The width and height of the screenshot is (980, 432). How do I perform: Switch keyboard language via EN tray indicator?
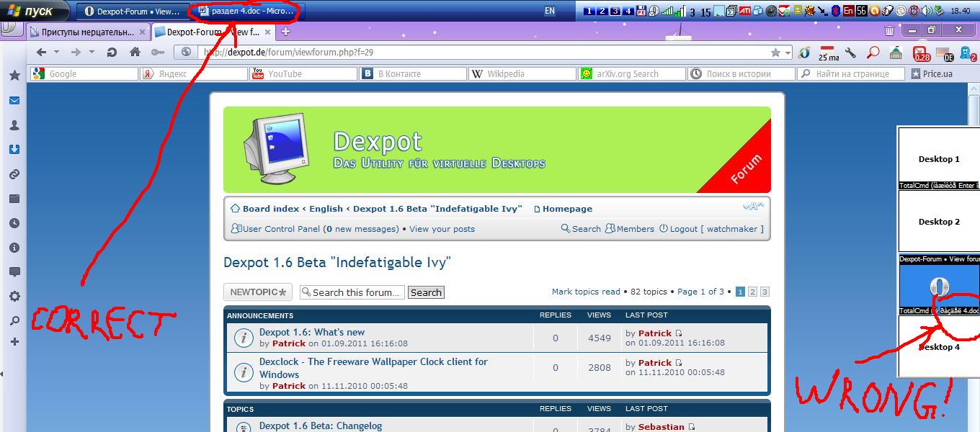point(549,10)
